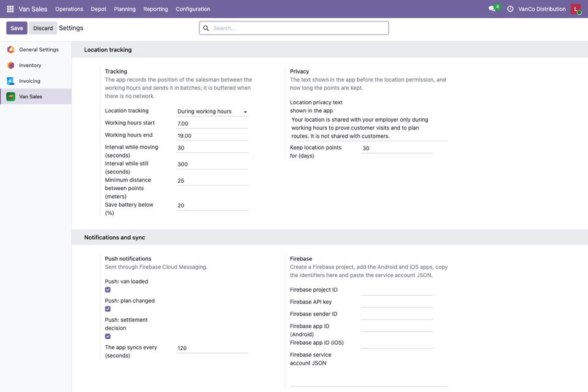Save the settings
Viewport: 588px width, 392px height.
(17, 28)
